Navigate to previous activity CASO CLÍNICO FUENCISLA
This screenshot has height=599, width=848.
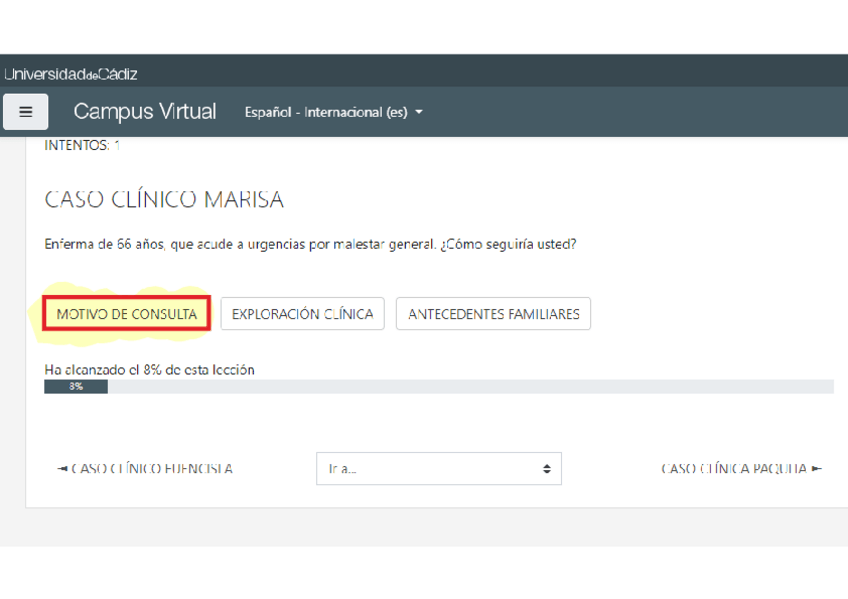(152, 468)
